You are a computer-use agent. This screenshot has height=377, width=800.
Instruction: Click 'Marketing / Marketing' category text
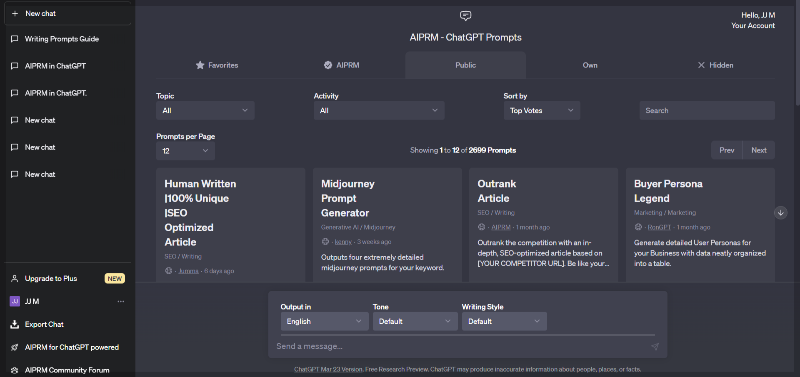click(x=665, y=213)
